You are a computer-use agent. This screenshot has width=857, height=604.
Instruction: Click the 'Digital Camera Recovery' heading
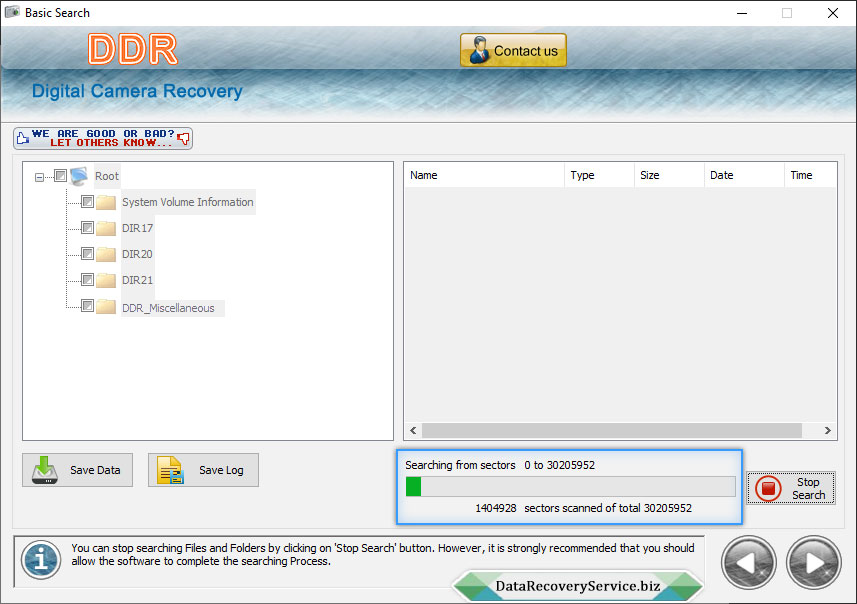pyautogui.click(x=137, y=91)
